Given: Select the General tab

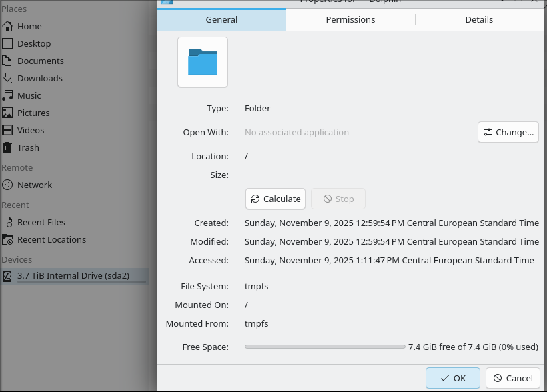Looking at the screenshot, I should tap(221, 19).
